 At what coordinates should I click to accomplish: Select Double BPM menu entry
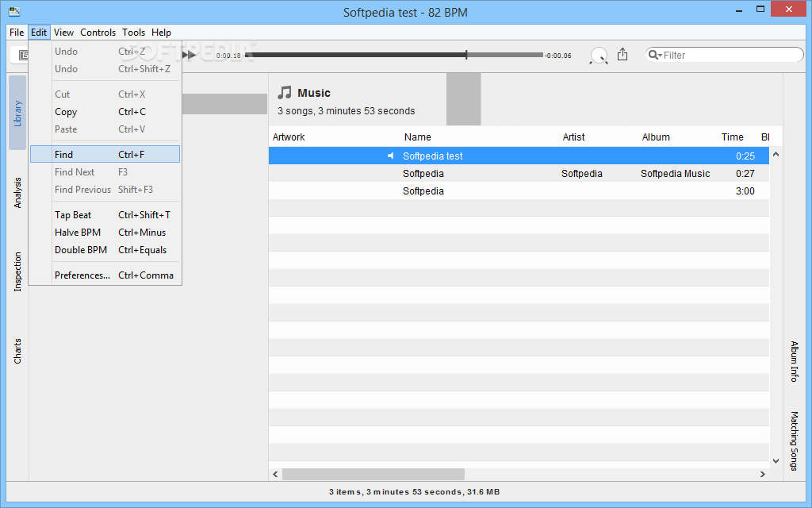tap(105, 249)
